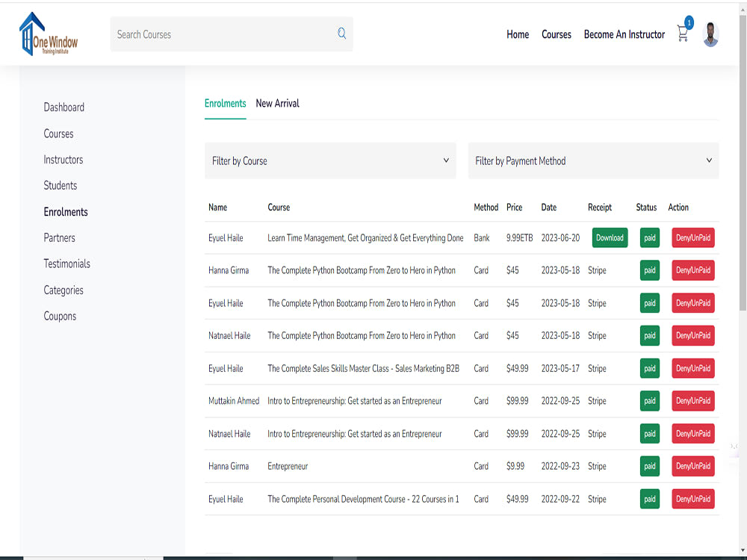Open the Filter by Payment Method dropdown
This screenshot has height=560, width=747.
[593, 161]
